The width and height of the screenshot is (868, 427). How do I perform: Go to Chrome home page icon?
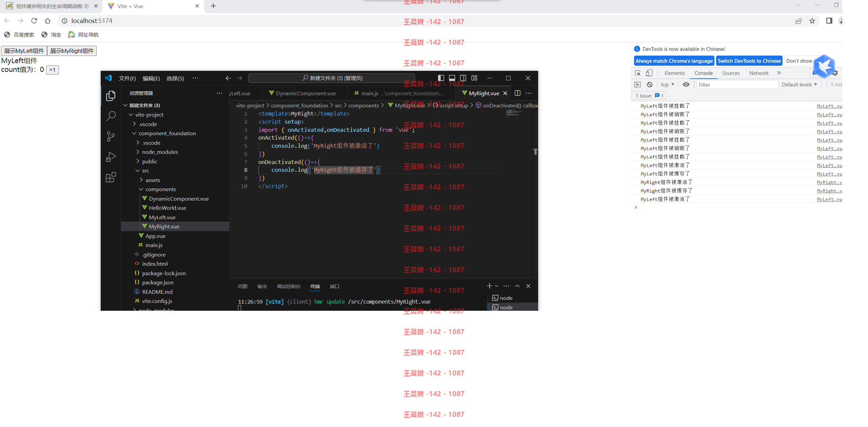click(47, 21)
